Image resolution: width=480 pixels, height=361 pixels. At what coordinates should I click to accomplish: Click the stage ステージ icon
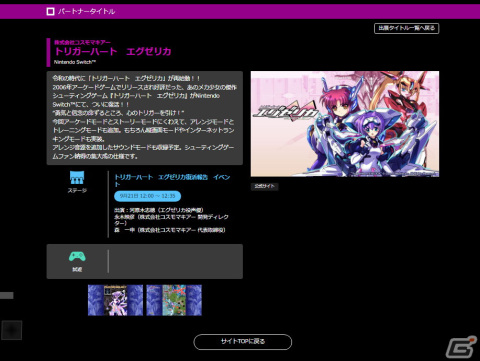77,178
